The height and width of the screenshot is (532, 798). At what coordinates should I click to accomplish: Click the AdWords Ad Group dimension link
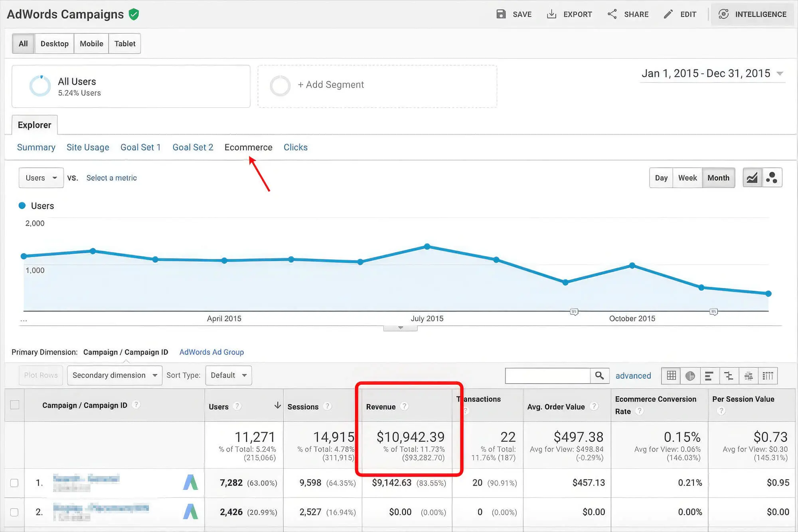[212, 352]
